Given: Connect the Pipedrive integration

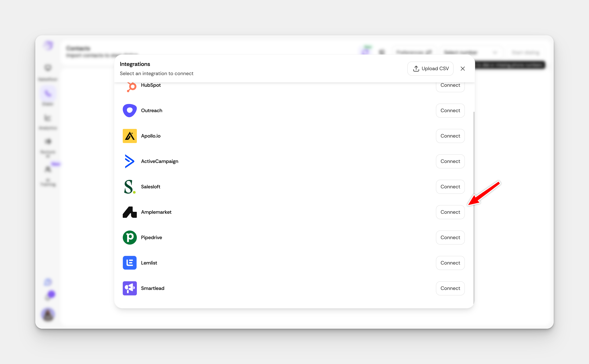Looking at the screenshot, I should point(450,237).
